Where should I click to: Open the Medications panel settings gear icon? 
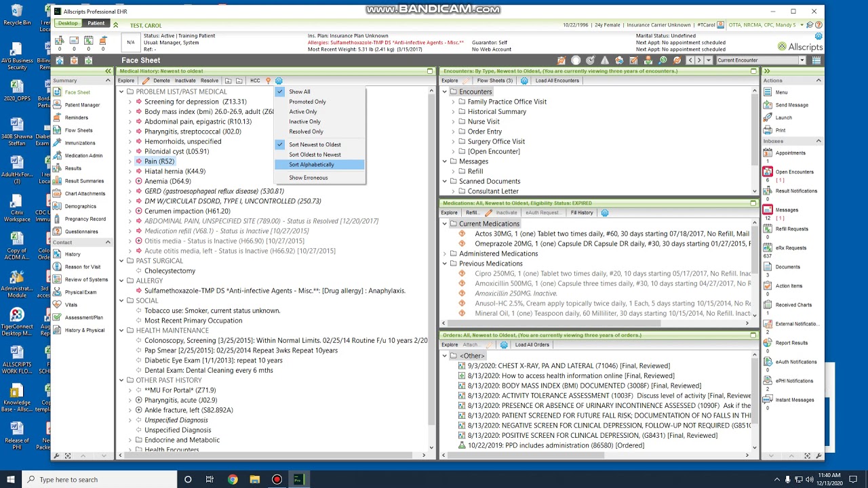click(605, 213)
